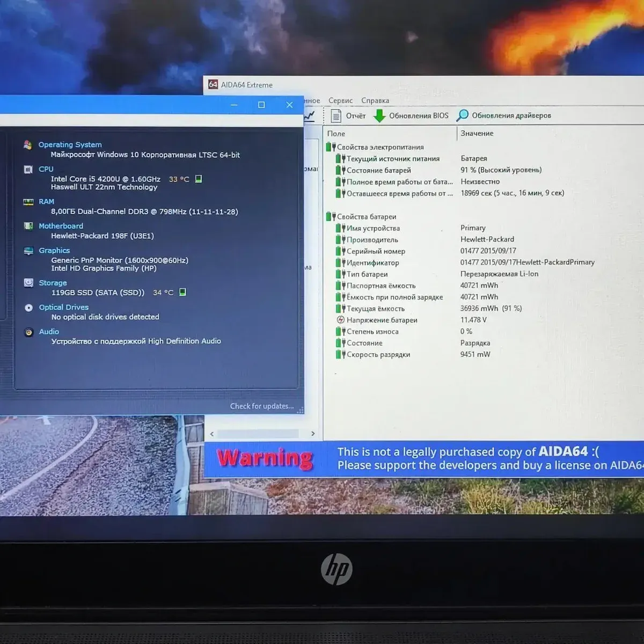Open the Operating System section link
The height and width of the screenshot is (644, 644).
coord(70,144)
